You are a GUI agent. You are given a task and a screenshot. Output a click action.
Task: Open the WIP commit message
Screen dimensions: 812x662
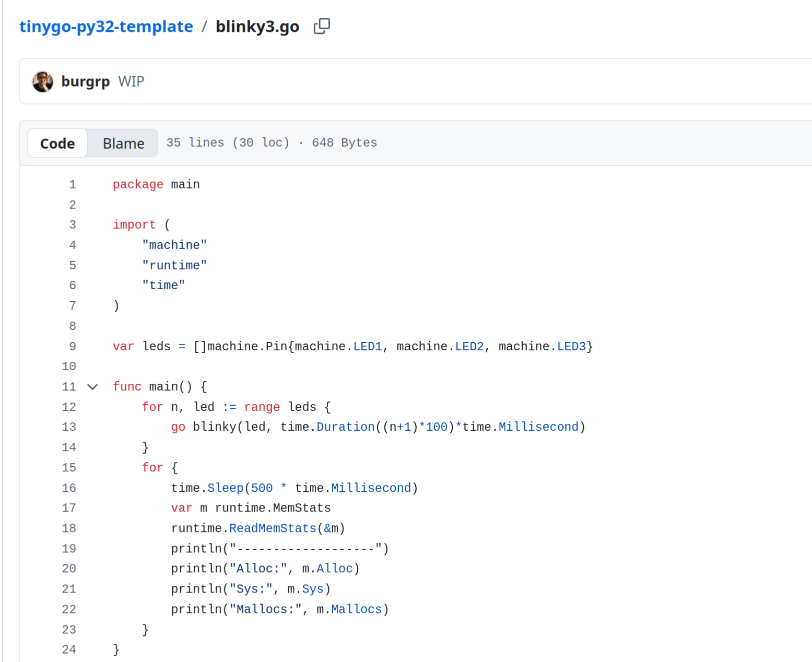tap(131, 81)
